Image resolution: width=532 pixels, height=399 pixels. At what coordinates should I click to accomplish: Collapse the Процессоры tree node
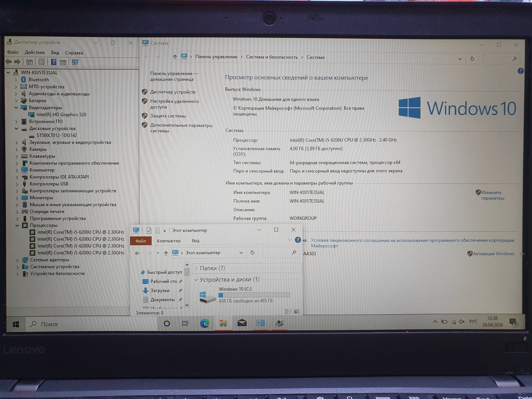point(17,226)
